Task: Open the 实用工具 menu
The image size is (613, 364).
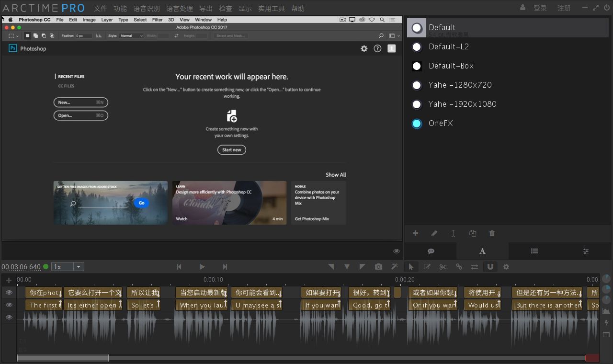Action: [272, 9]
